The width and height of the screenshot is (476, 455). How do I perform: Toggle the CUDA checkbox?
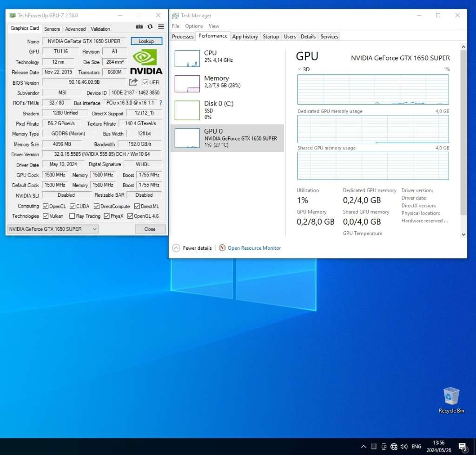73,206
